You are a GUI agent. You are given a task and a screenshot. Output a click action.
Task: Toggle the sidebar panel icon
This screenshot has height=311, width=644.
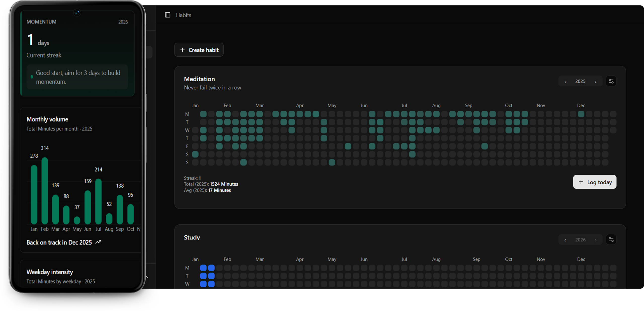pos(168,15)
